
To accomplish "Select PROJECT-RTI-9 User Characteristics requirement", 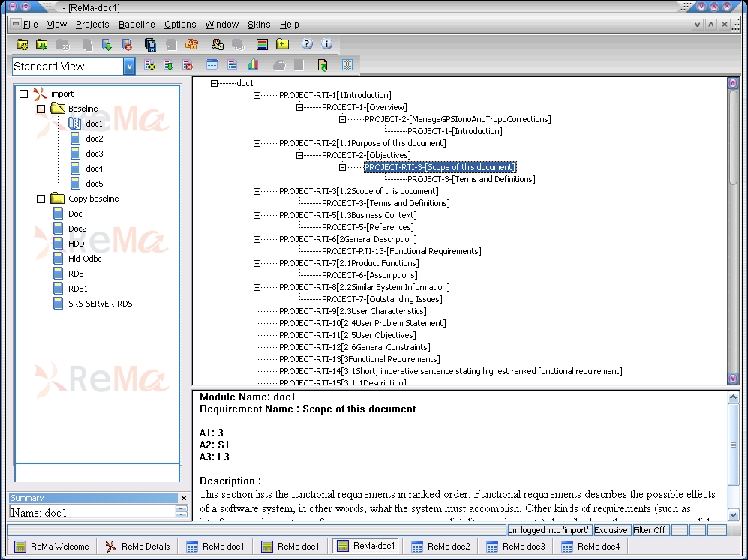I will [353, 311].
